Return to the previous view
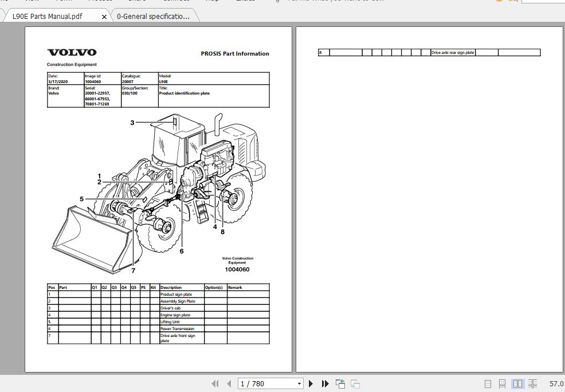Screen dimensions: 565x392 [340, 383]
